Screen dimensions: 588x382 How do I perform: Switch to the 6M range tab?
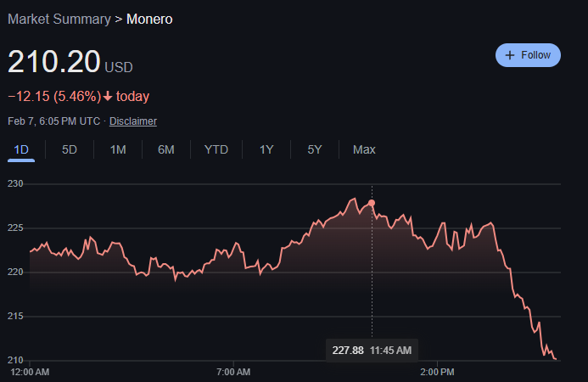point(166,149)
